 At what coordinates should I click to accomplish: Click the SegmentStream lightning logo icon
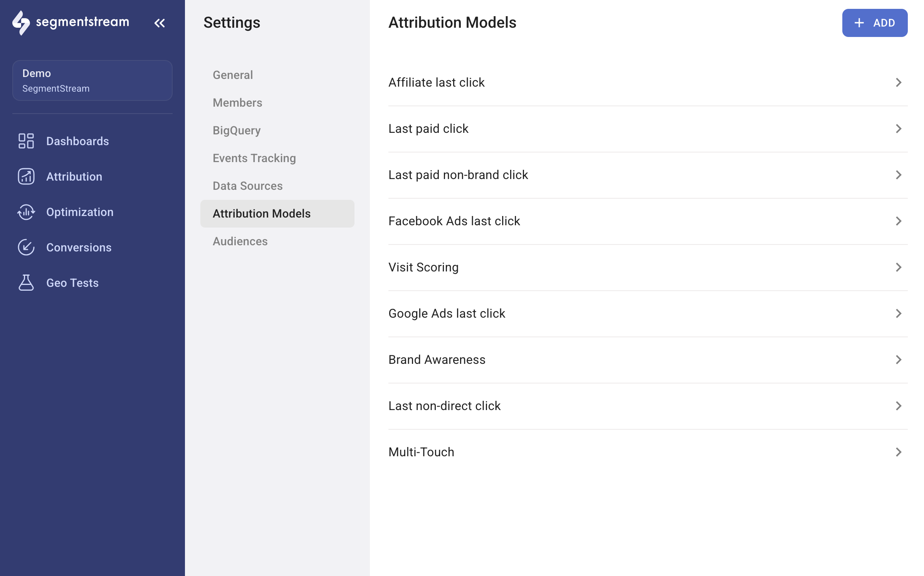pyautogui.click(x=21, y=23)
